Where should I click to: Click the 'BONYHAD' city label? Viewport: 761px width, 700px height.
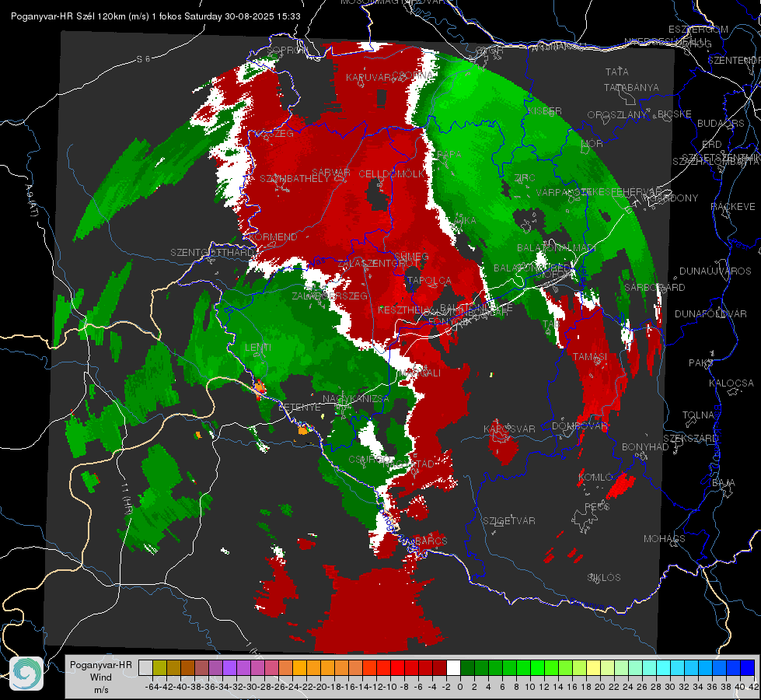645,447
